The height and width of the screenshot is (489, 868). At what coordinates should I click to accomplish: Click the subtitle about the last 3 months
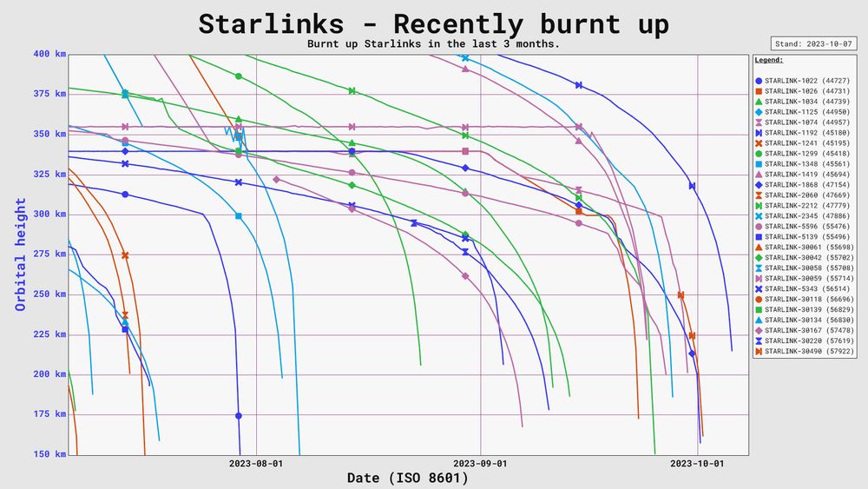pos(433,43)
